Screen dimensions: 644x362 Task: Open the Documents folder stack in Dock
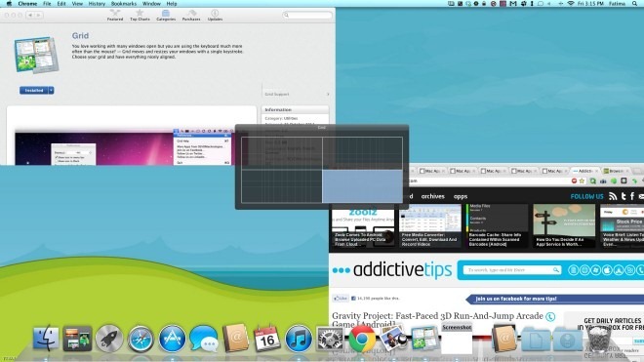coord(536,339)
